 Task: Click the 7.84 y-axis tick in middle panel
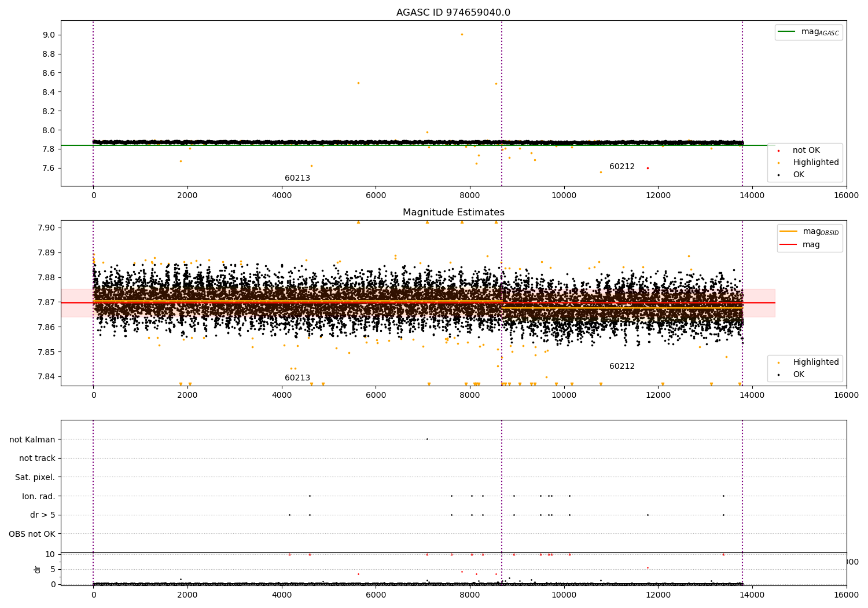47,377
